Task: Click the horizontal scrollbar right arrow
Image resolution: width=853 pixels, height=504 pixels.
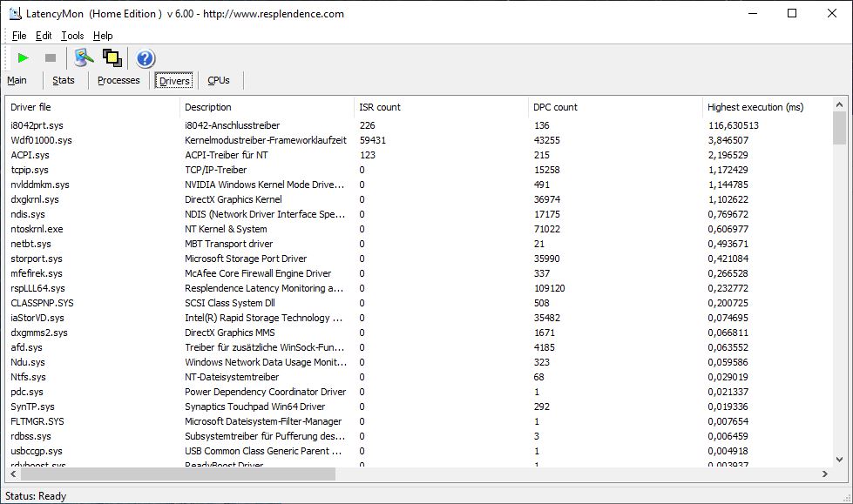Action: point(825,474)
